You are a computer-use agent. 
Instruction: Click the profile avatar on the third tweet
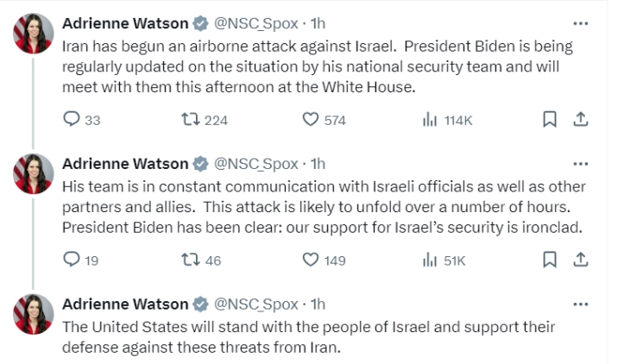(x=33, y=314)
